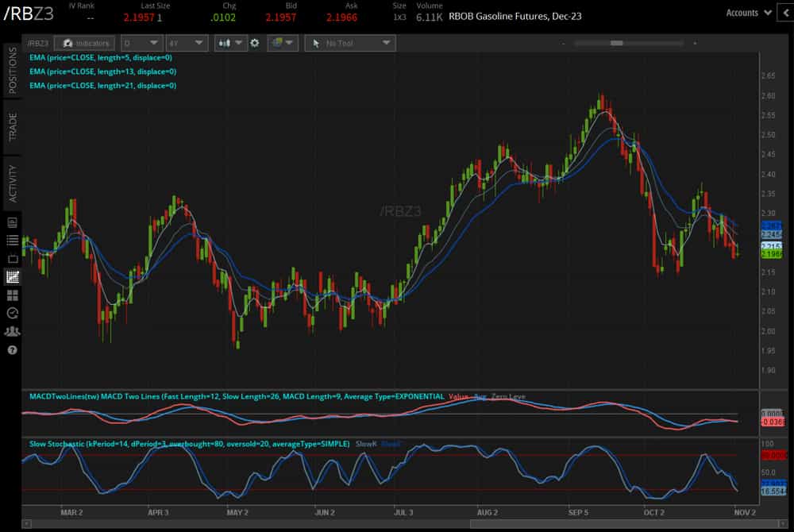
Task: Open chart settings gear icon
Action: 255,44
